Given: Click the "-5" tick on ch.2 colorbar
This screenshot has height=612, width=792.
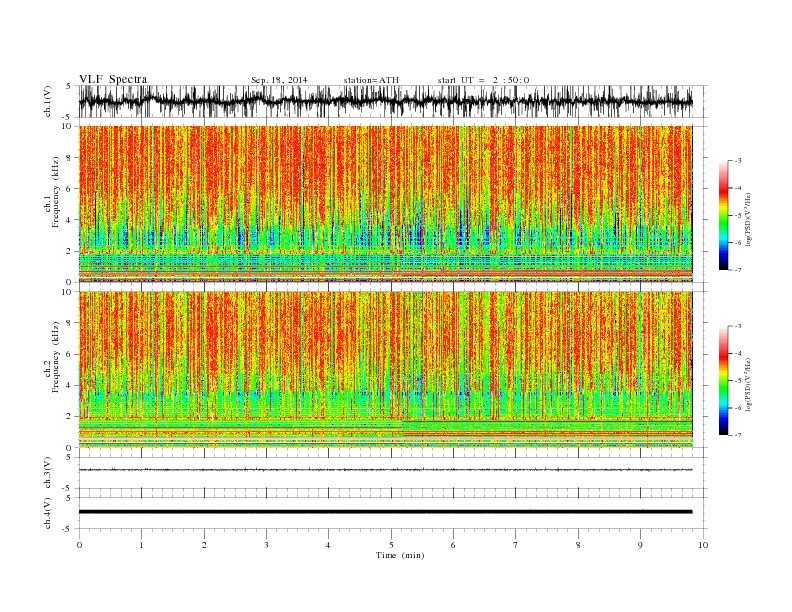Looking at the screenshot, I should coord(738,380).
